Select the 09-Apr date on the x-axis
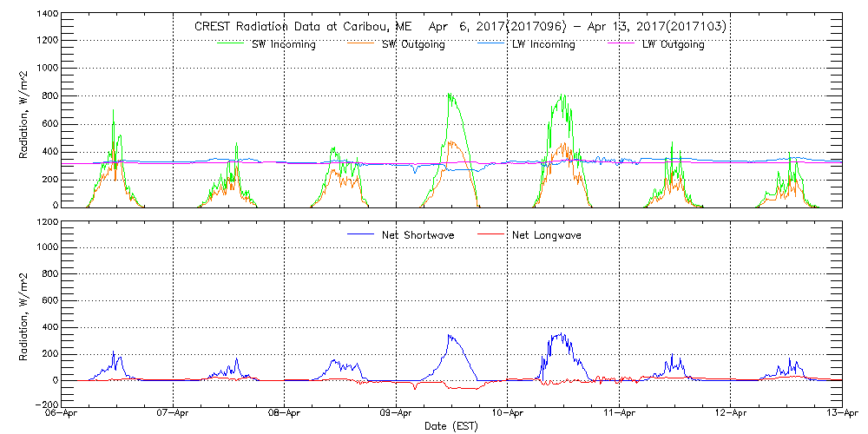The image size is (868, 434). tap(396, 415)
